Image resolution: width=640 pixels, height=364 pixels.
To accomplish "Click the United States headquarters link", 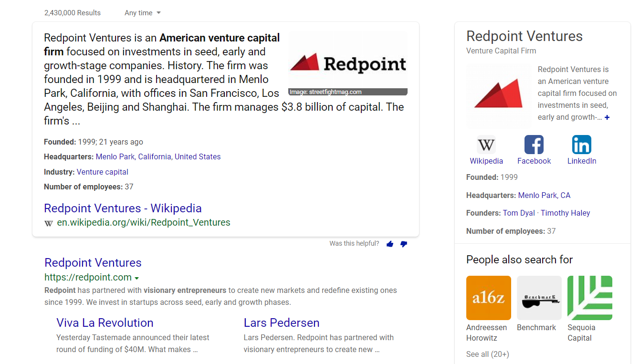I will (x=198, y=156).
